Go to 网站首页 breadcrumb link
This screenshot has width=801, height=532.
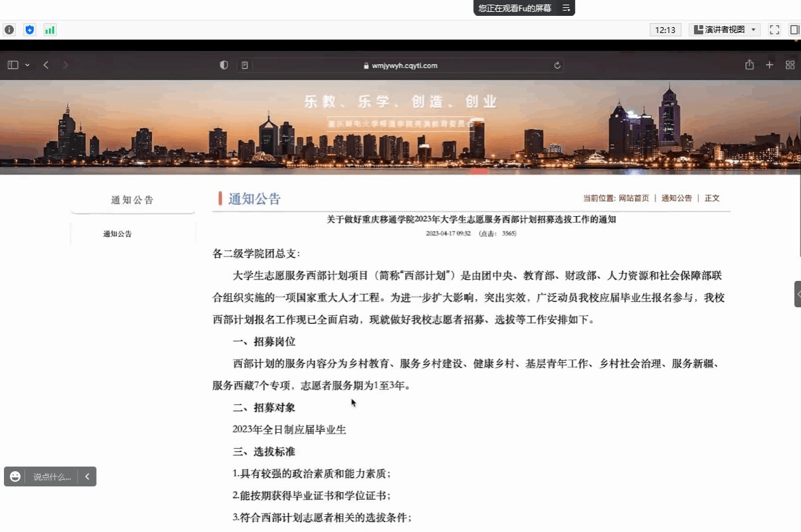click(633, 198)
